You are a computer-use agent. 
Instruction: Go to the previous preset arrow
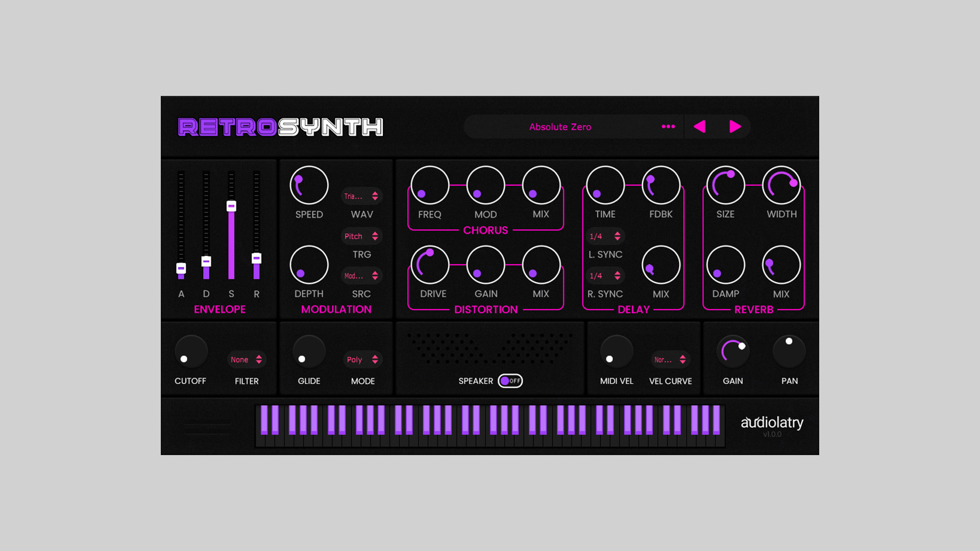[x=699, y=127]
